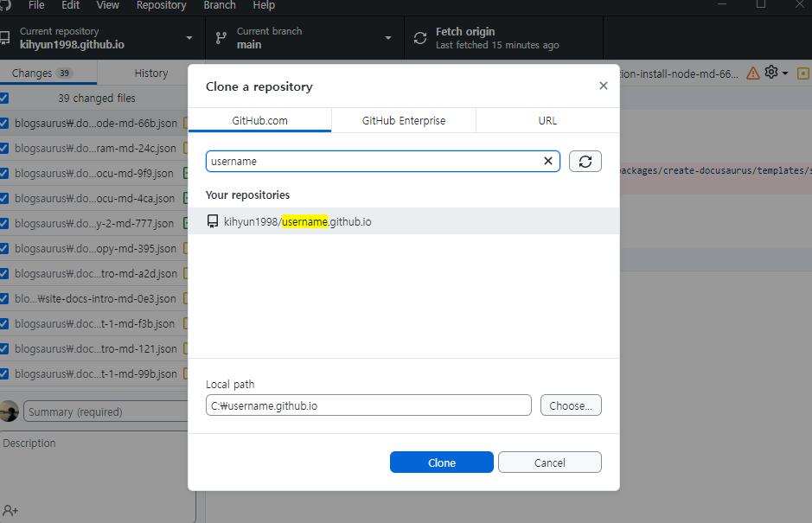Switch to the GitHub.com tab
Screen dimensions: 812x523
tap(259, 121)
